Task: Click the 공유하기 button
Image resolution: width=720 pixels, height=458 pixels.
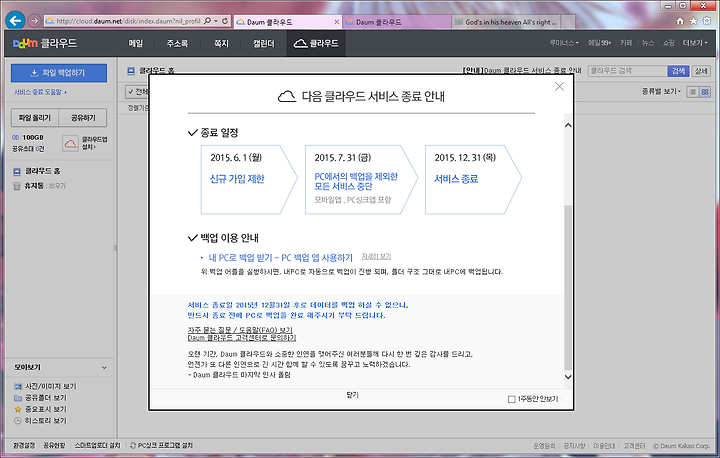Action: click(x=83, y=118)
